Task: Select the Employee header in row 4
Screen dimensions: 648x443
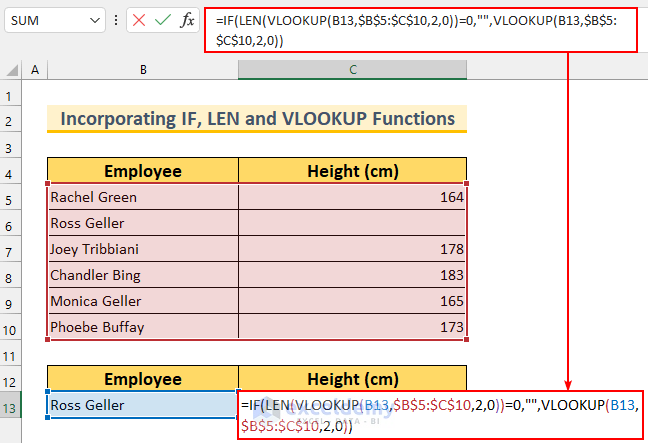Action: point(143,171)
